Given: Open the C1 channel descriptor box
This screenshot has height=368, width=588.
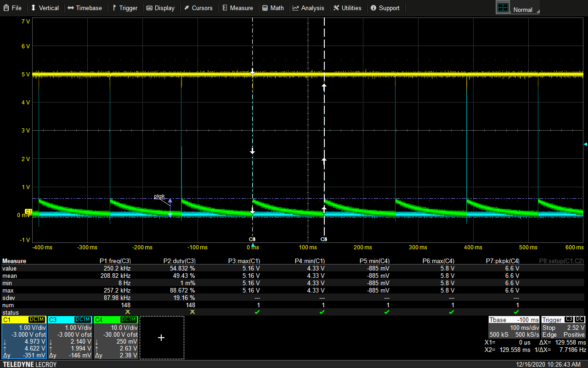Looking at the screenshot, I should pyautogui.click(x=24, y=338).
